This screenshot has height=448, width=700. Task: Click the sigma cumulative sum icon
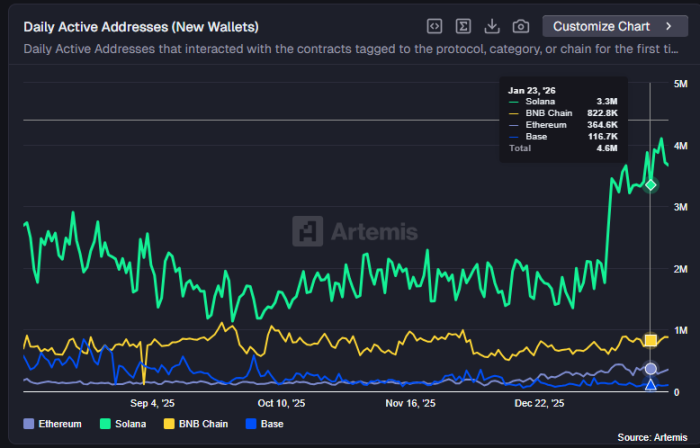coord(463,26)
